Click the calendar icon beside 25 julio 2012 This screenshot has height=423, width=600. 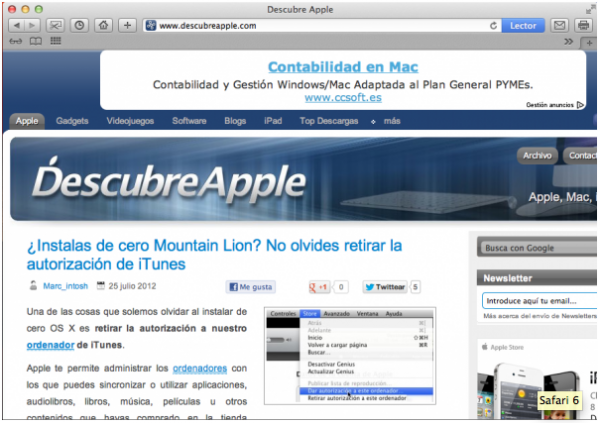(x=101, y=285)
